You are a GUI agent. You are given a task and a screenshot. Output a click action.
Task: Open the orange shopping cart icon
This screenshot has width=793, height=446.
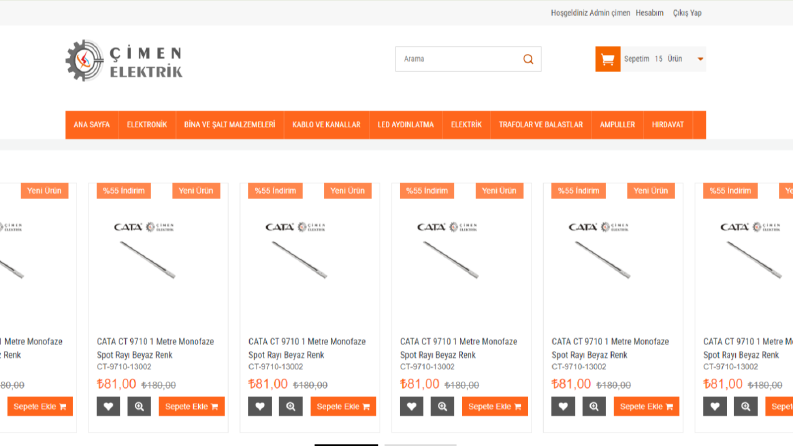pos(607,59)
